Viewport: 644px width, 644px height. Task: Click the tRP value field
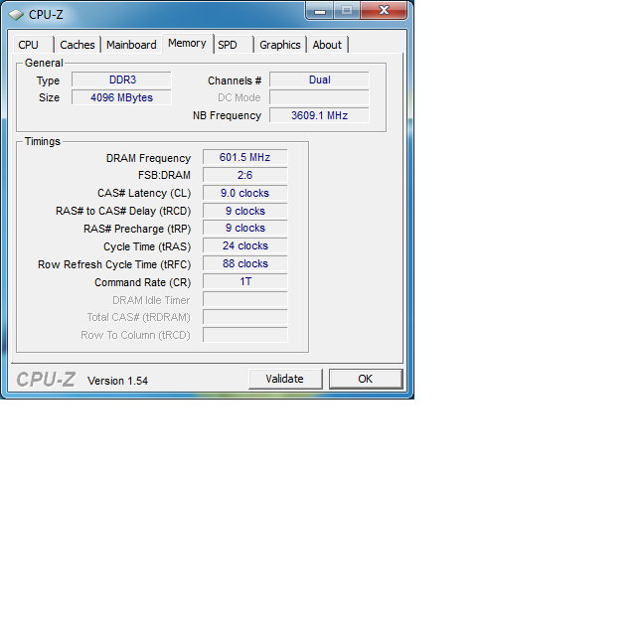point(245,228)
